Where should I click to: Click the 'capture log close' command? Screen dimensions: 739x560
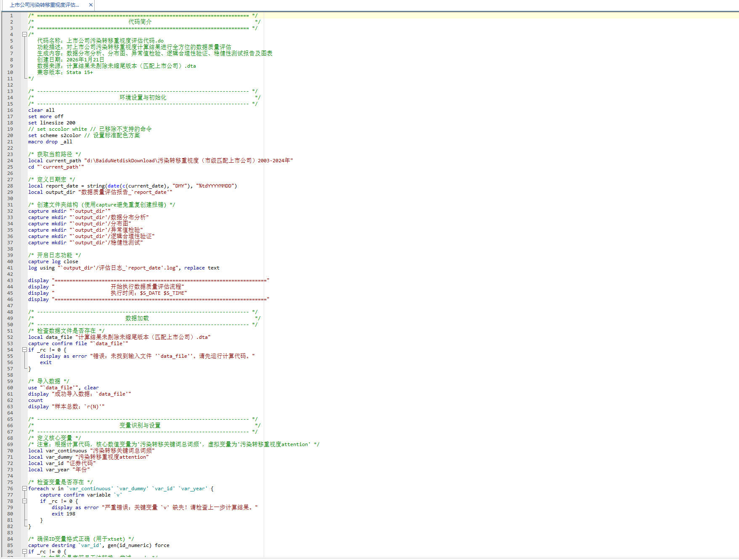tap(53, 262)
